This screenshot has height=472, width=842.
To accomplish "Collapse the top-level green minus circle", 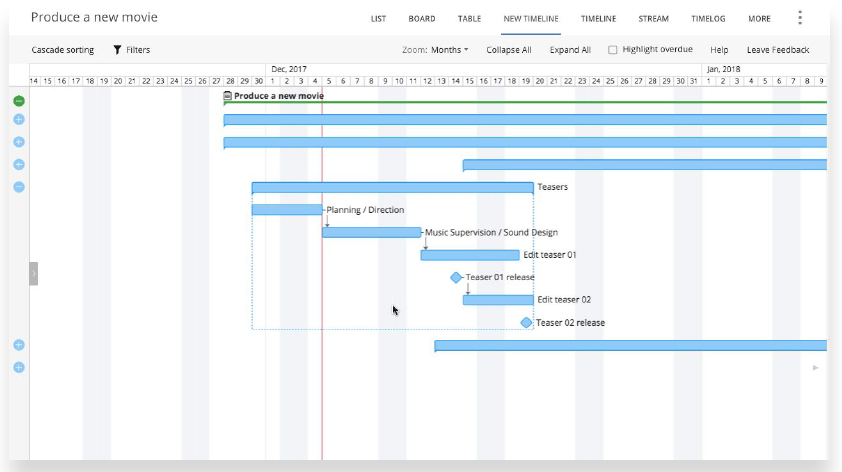I will (19, 101).
